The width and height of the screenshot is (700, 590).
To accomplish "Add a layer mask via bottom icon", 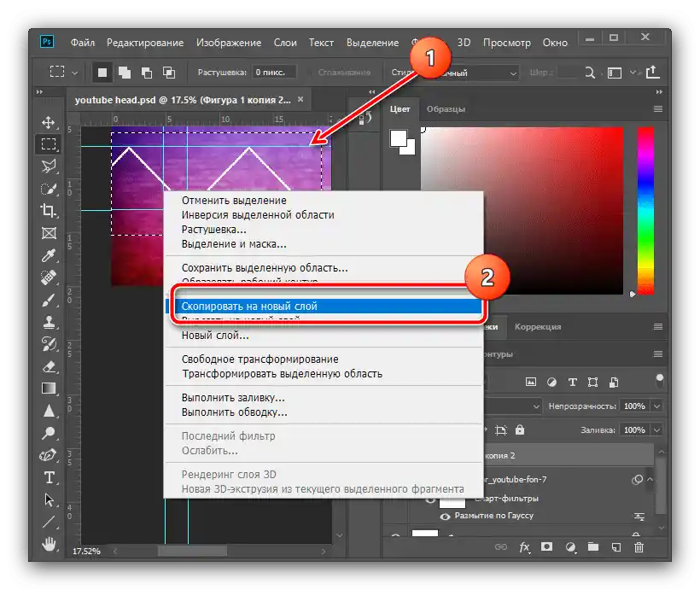I will tap(547, 546).
